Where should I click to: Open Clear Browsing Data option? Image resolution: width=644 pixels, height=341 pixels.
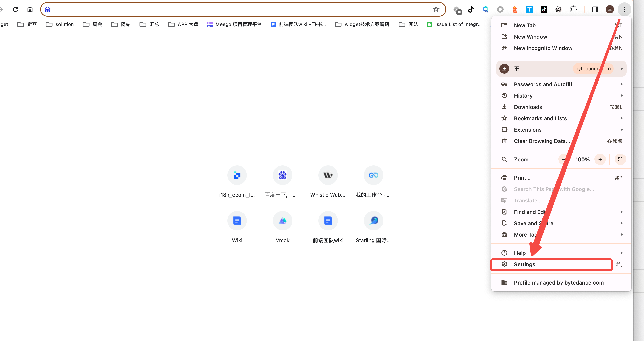click(x=542, y=141)
